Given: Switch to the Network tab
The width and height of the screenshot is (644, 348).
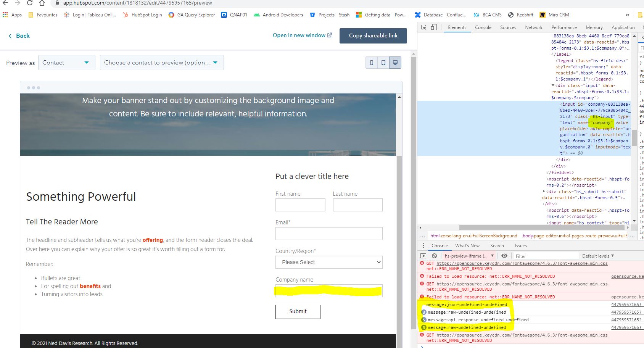Looking at the screenshot, I should (x=533, y=27).
